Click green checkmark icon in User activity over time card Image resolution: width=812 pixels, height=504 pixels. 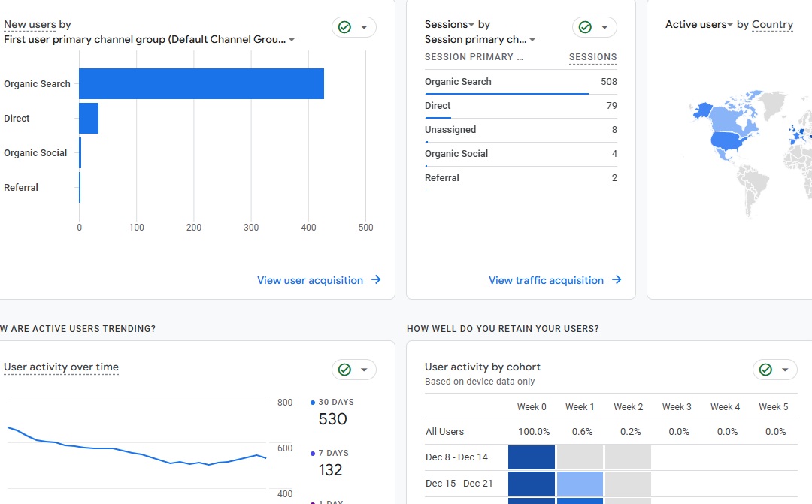[x=344, y=370]
